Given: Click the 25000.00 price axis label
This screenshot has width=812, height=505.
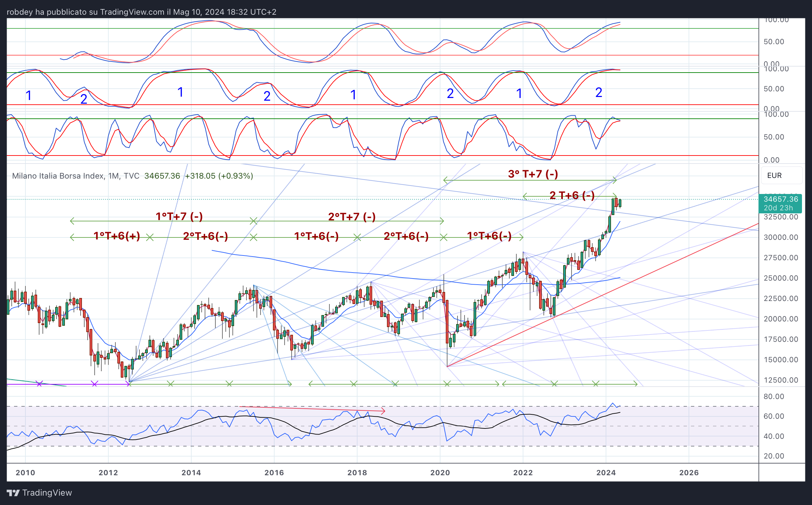Looking at the screenshot, I should coord(781,278).
